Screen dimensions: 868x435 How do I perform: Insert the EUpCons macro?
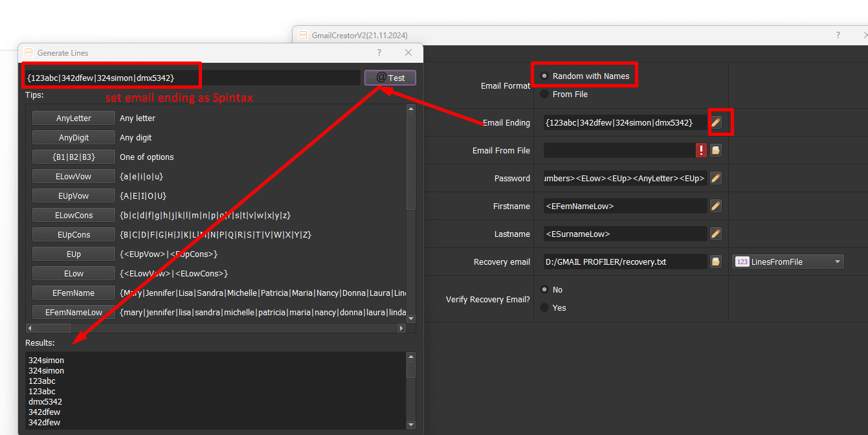point(74,235)
